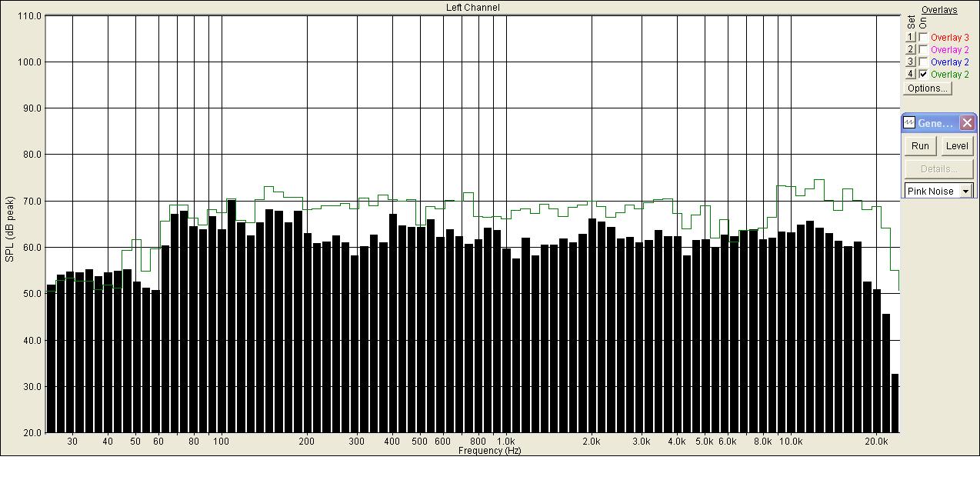This screenshot has width=980, height=490.
Task: Click the Left Channel chart title
Action: point(473,8)
